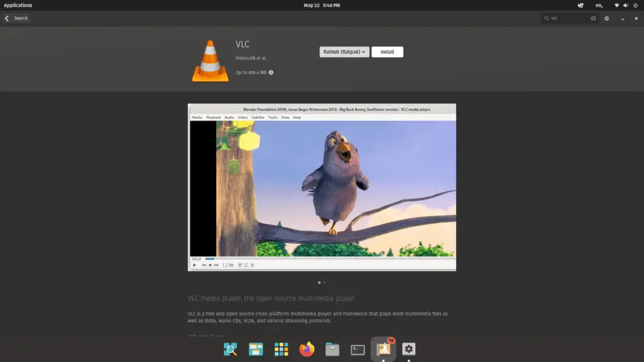644x362 pixels.
Task: Minimize the Pop!_Shop window
Action: tap(623, 18)
